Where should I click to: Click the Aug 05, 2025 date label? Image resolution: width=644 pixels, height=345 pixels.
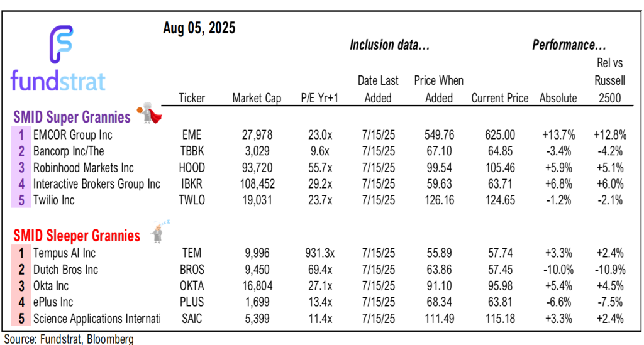tap(199, 28)
